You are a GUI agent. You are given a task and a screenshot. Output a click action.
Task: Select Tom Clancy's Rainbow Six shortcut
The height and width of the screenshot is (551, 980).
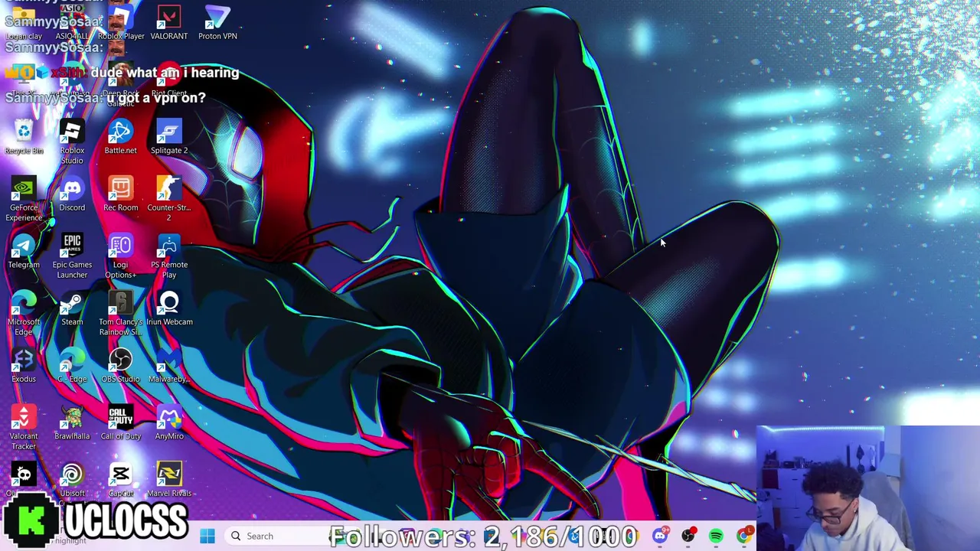tap(120, 314)
